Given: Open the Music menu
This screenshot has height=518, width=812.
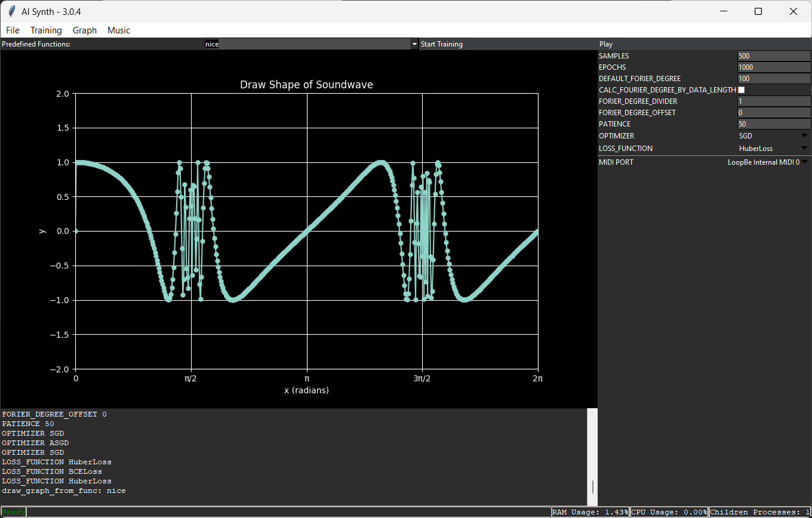Looking at the screenshot, I should 119,30.
